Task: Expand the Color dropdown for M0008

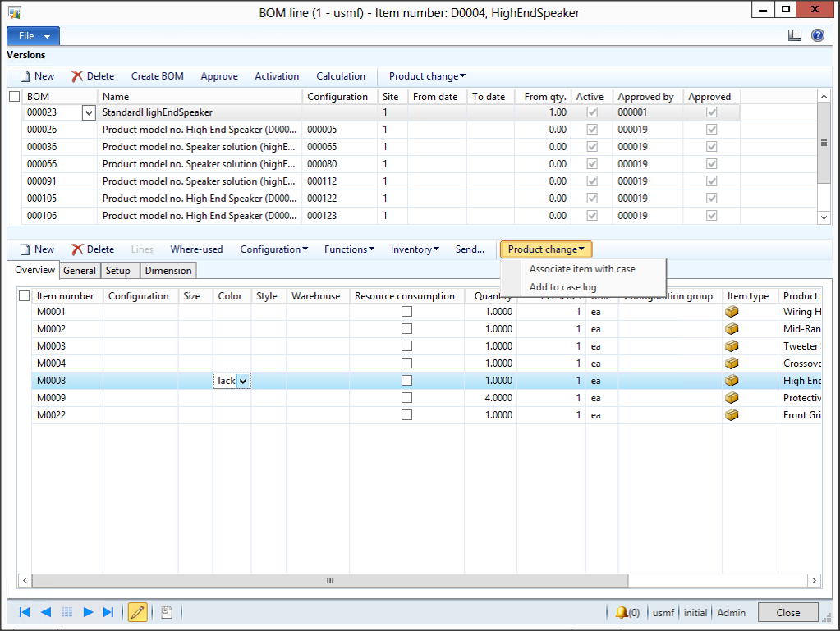Action: pos(243,381)
